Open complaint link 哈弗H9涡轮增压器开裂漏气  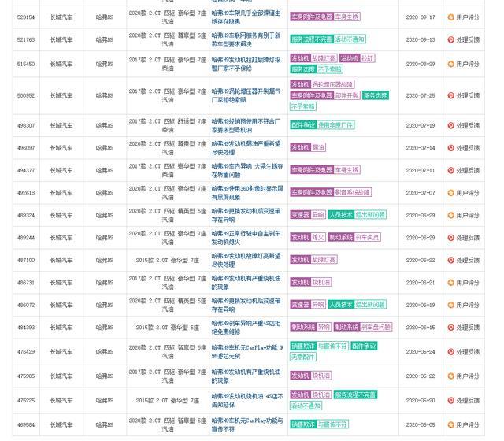tap(246, 95)
